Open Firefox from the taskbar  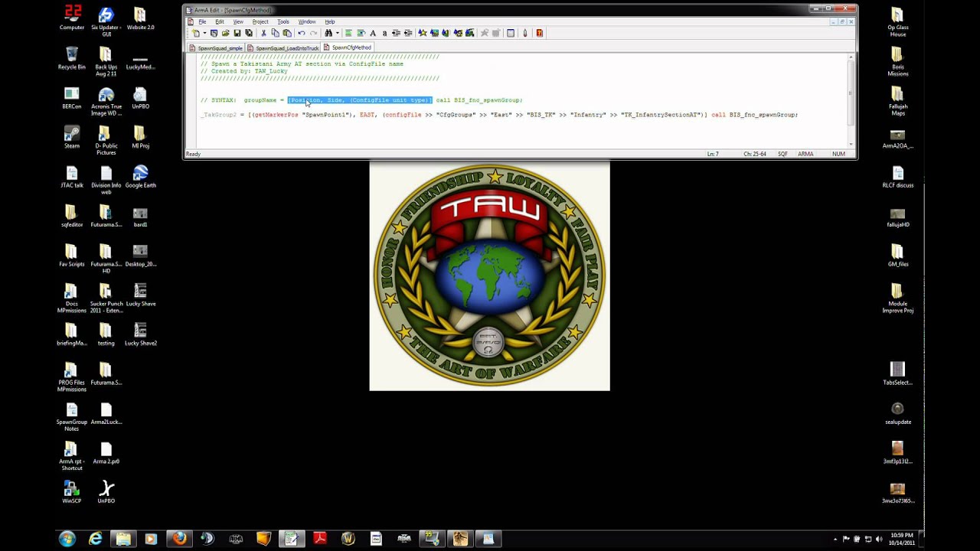[x=179, y=539]
